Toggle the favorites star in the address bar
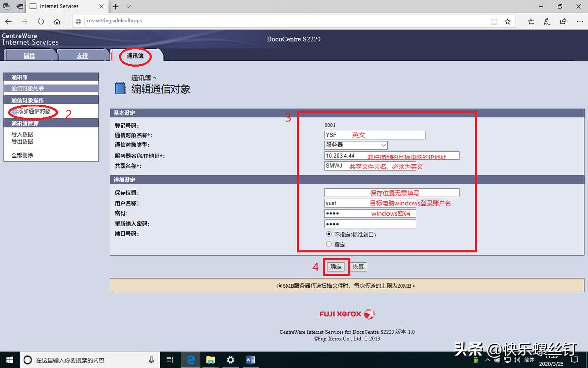 (508, 21)
